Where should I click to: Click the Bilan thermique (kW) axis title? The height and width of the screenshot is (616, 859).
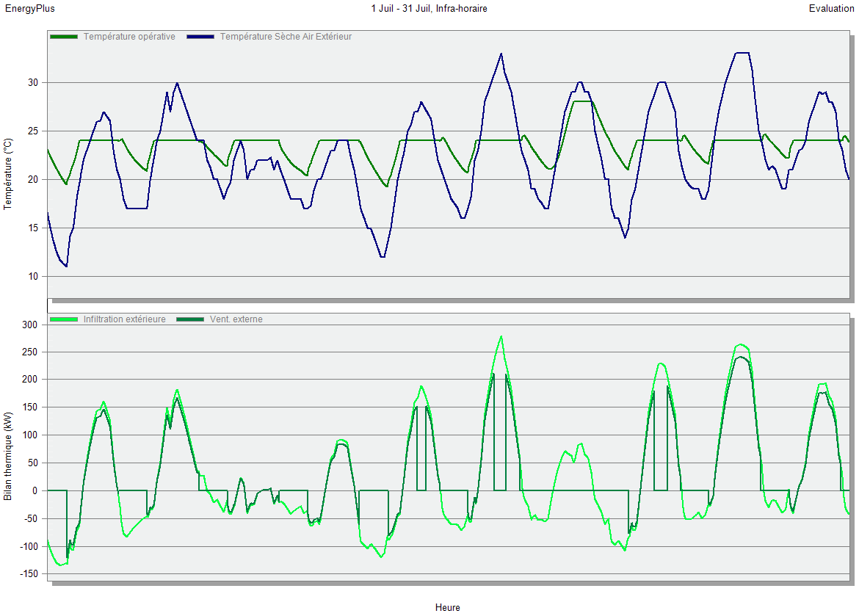8,456
